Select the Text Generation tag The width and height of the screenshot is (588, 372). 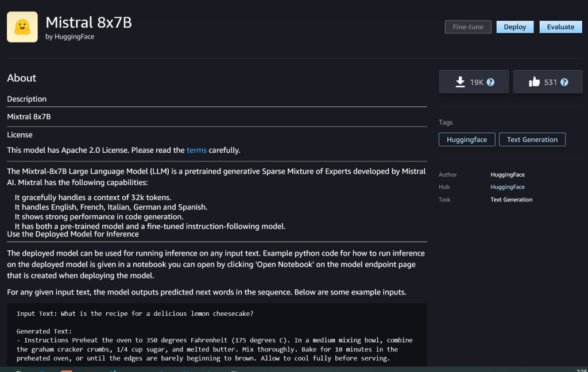tap(532, 139)
